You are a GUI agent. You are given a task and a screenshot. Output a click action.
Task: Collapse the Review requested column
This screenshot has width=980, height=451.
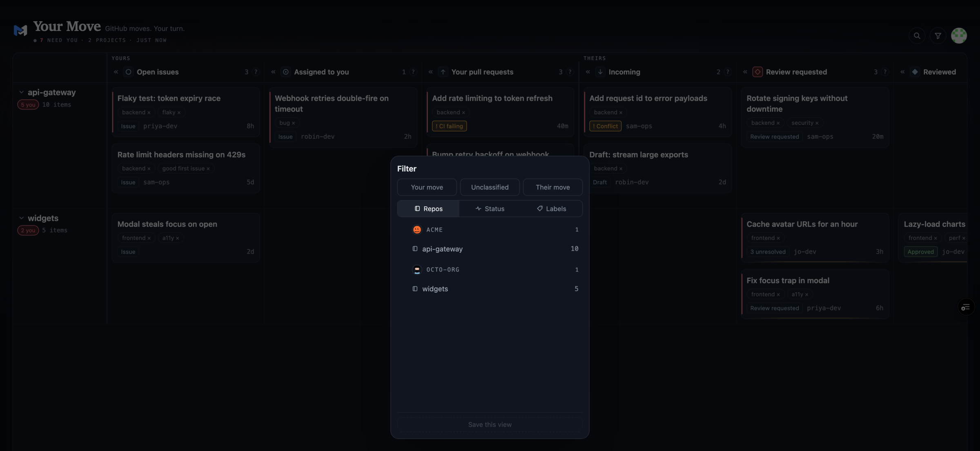pos(745,72)
